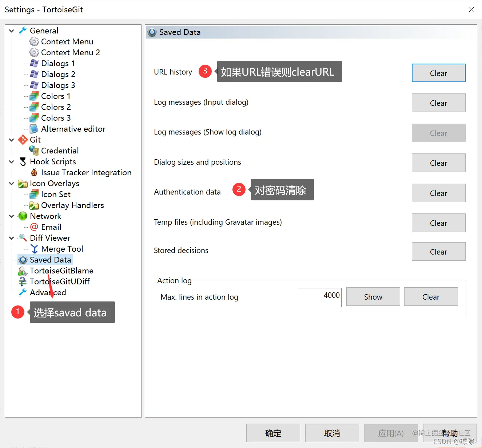The height and width of the screenshot is (448, 482).
Task: Click the Dialogs 1 windows icon
Action: pyautogui.click(x=34, y=63)
